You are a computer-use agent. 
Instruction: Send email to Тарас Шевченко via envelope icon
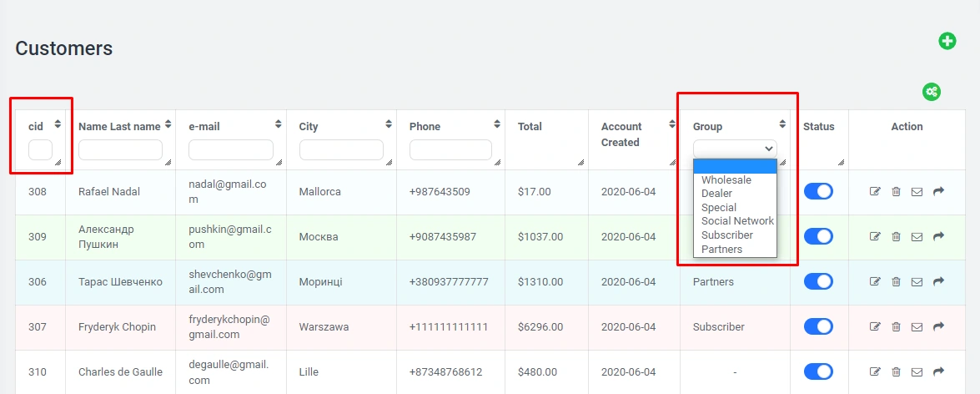click(x=917, y=282)
